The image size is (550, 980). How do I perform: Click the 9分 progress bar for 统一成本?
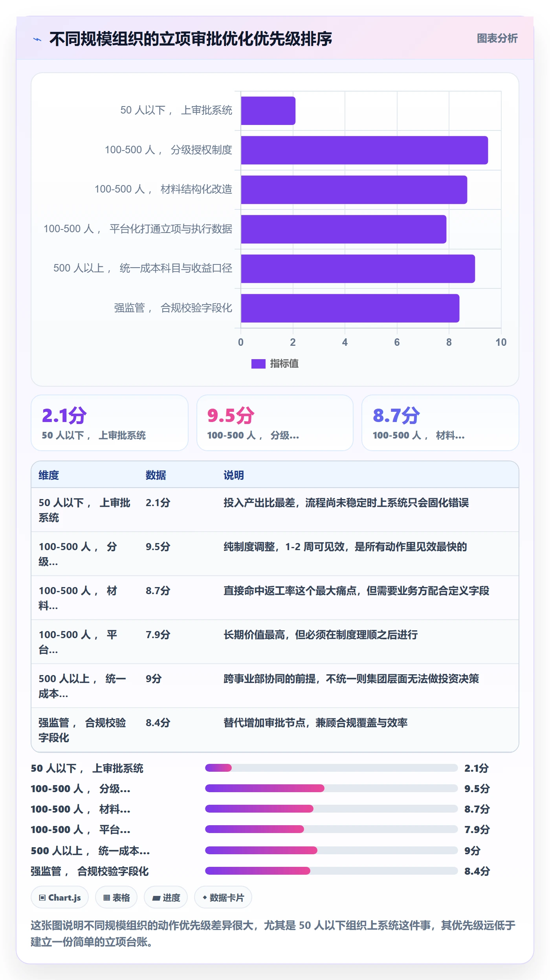(331, 850)
